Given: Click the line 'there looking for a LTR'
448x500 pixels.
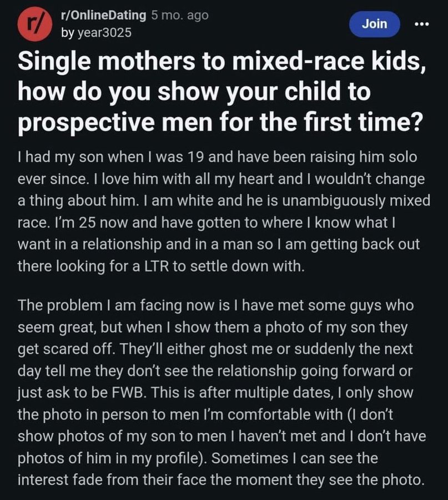Looking at the screenshot, I should [161, 266].
